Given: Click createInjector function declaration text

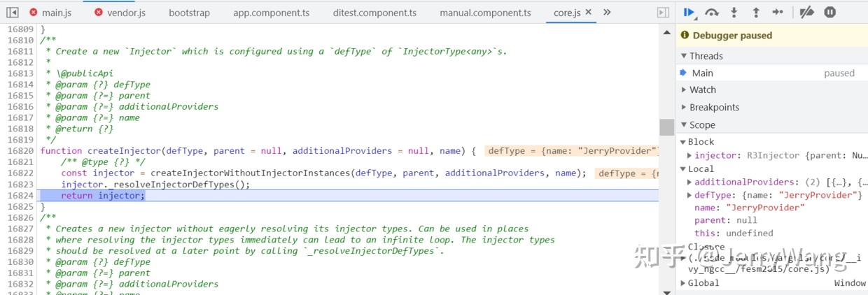Looking at the screenshot, I should coord(258,151).
